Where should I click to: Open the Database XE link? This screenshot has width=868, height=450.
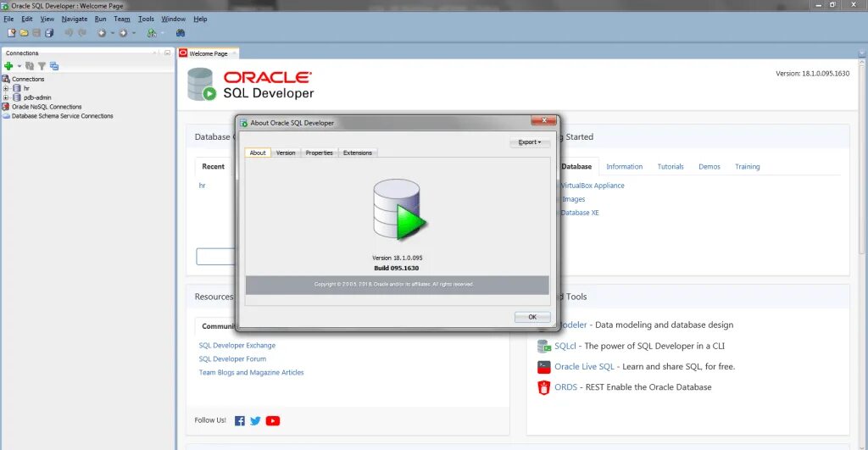point(580,213)
